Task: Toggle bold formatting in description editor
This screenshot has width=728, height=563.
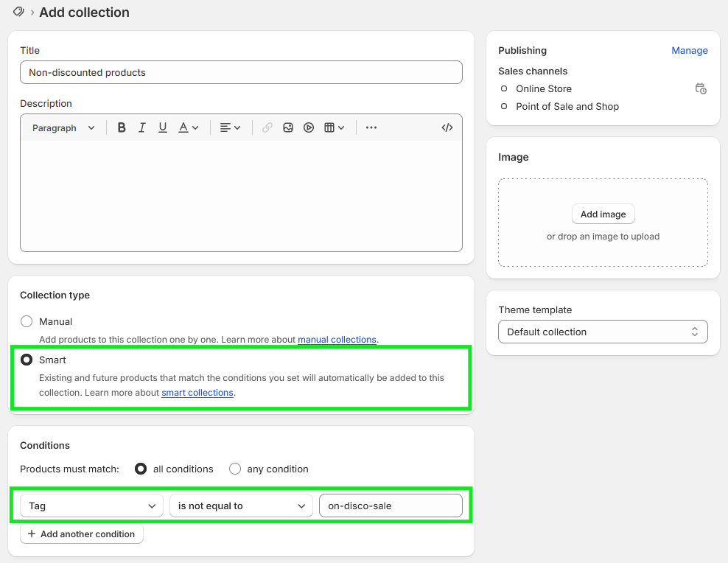Action: pos(122,127)
